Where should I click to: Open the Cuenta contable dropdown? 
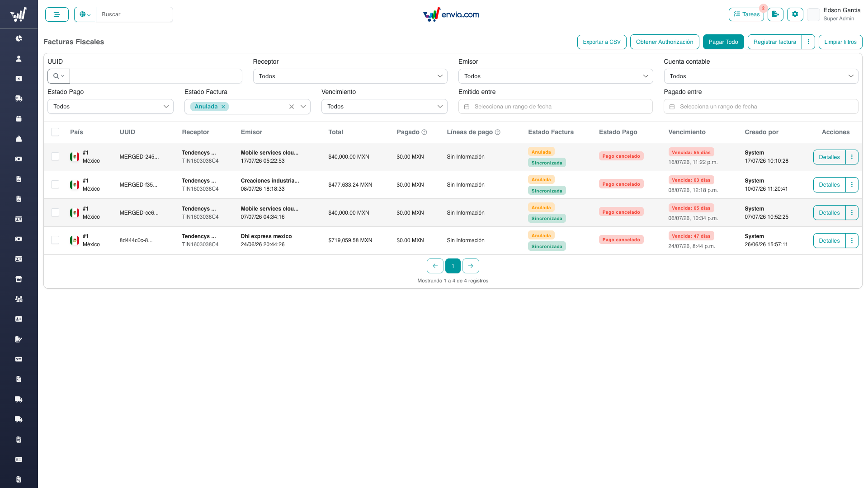pyautogui.click(x=761, y=76)
